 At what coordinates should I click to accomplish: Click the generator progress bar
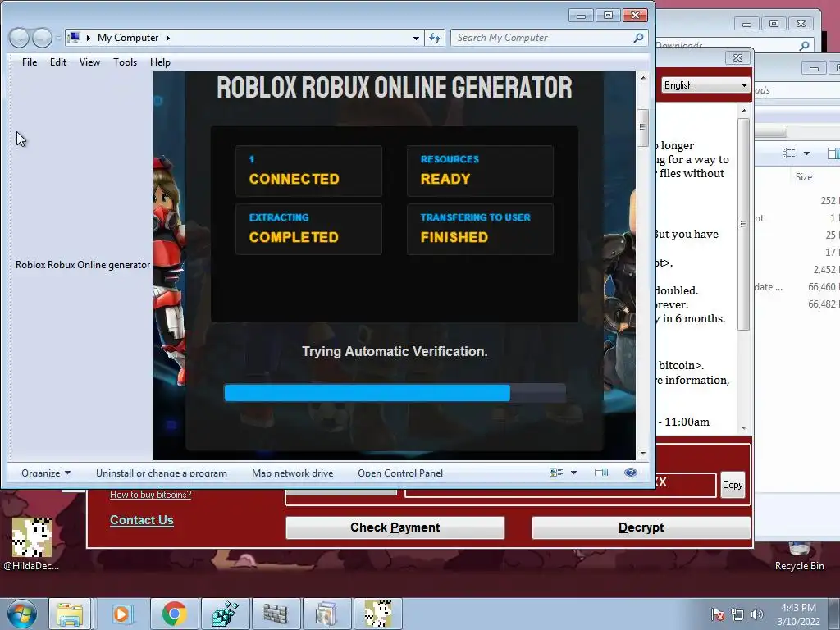tap(395, 393)
